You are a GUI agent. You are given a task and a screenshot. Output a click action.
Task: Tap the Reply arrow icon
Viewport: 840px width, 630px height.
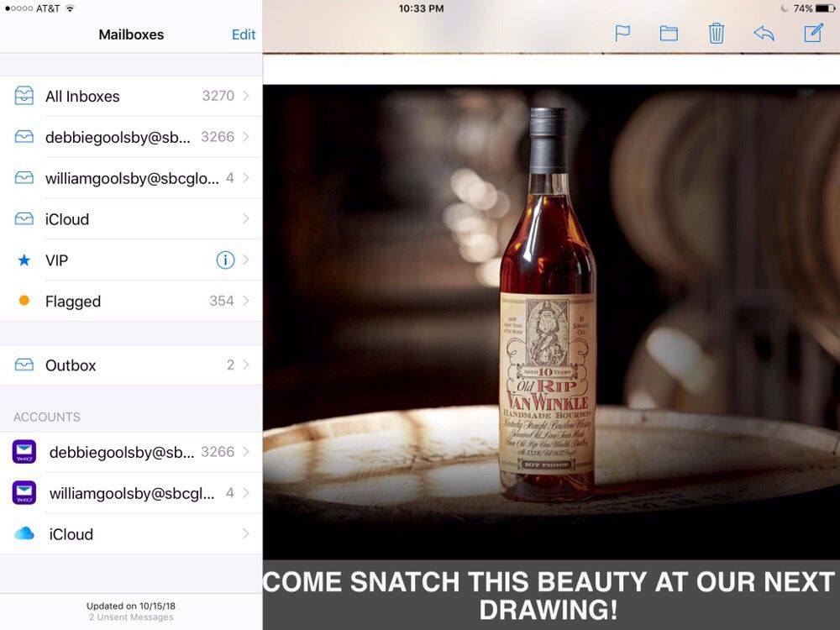[764, 34]
